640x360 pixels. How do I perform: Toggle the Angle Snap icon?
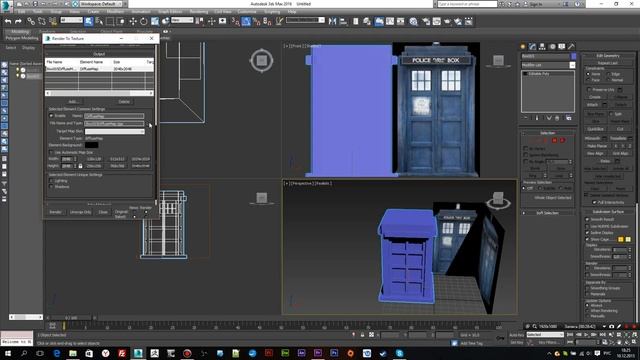tap(246, 21)
